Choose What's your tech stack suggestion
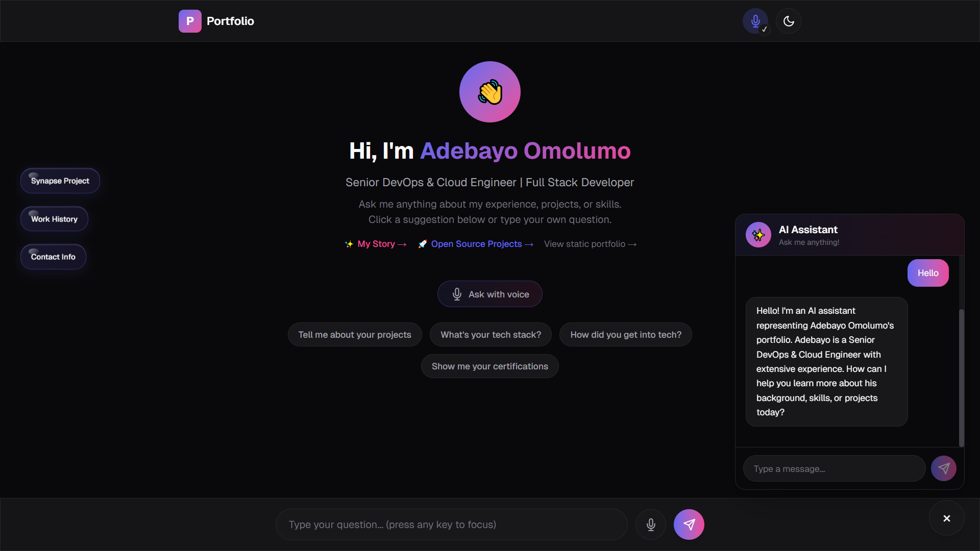 (491, 335)
